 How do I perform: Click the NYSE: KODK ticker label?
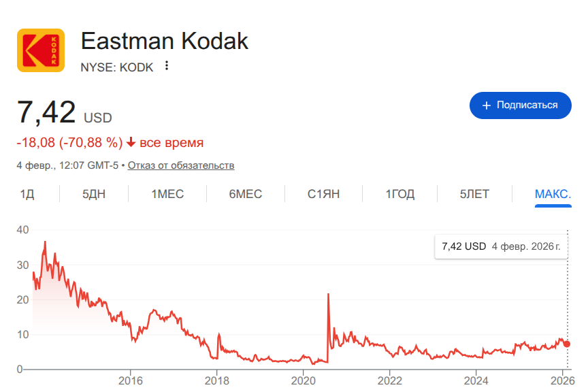pyautogui.click(x=117, y=67)
